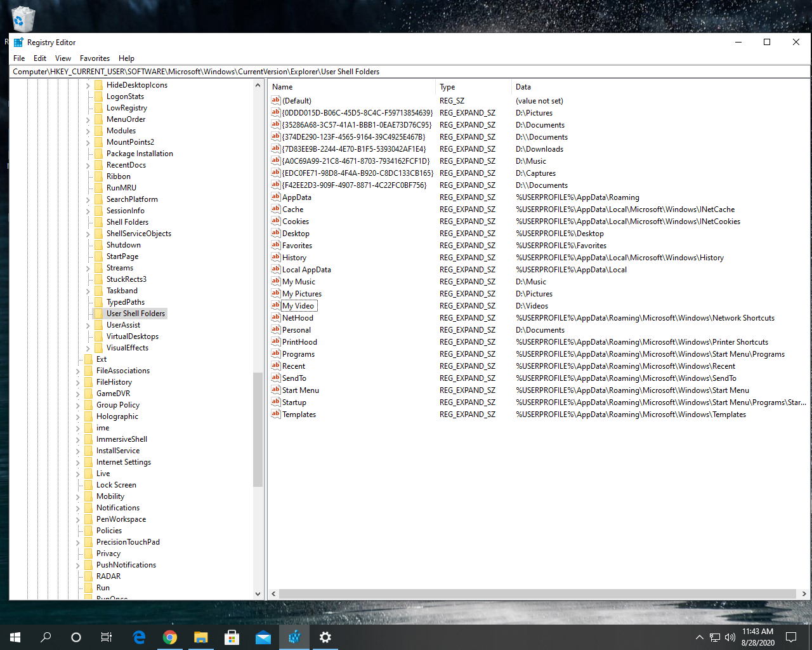Click the registry path address bar
This screenshot has height=650, width=812.
(410, 72)
